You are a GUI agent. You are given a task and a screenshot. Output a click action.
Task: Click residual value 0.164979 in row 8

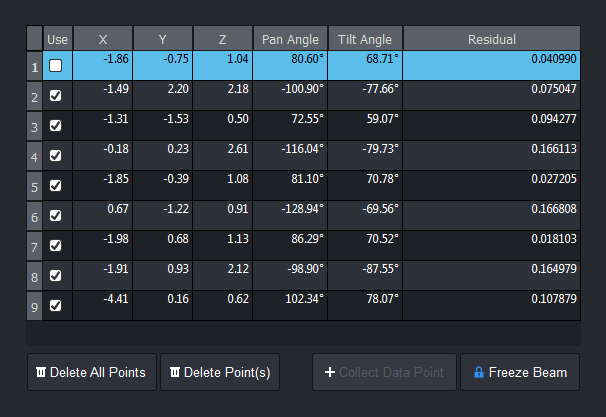point(549,270)
